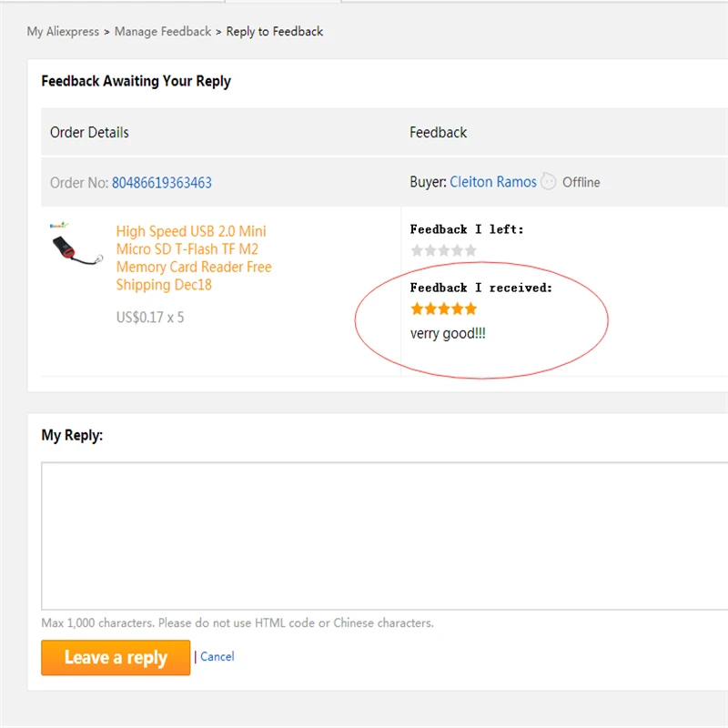Click the grey stars under Feedback I left
This screenshot has height=728, width=728.
pos(443,251)
